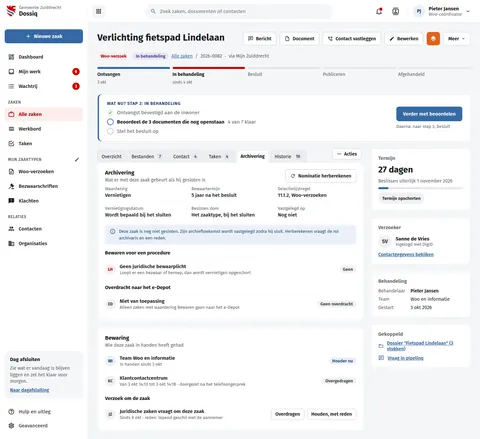Click the Termijn progress bar
This screenshot has height=439, width=480.
pos(420,188)
